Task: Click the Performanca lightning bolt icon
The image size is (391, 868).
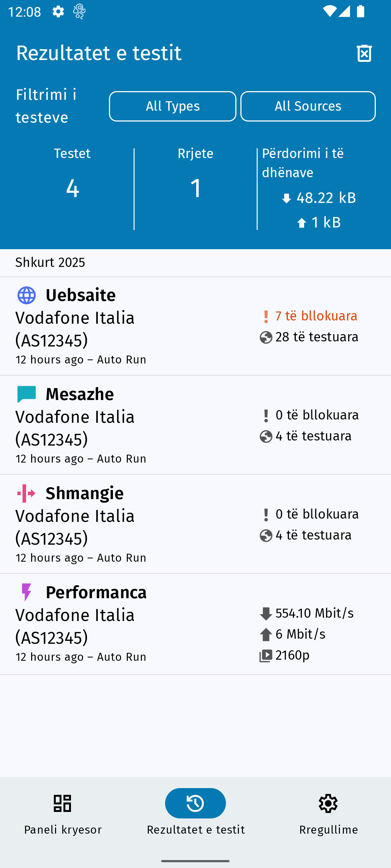Action: 26,592
